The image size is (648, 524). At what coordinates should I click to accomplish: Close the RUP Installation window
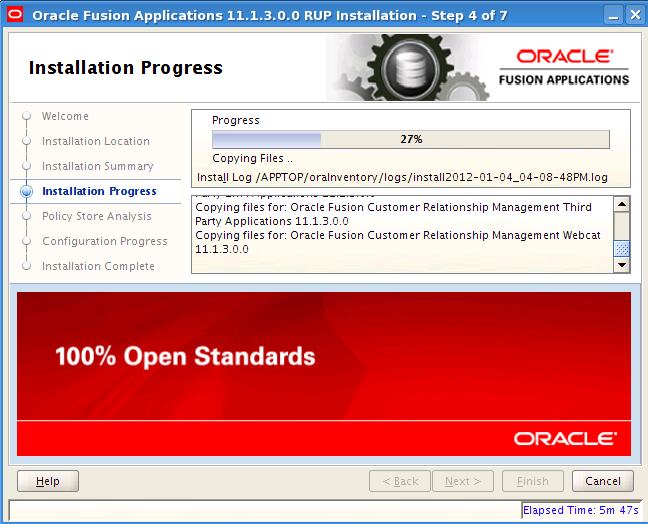pyautogui.click(x=635, y=15)
